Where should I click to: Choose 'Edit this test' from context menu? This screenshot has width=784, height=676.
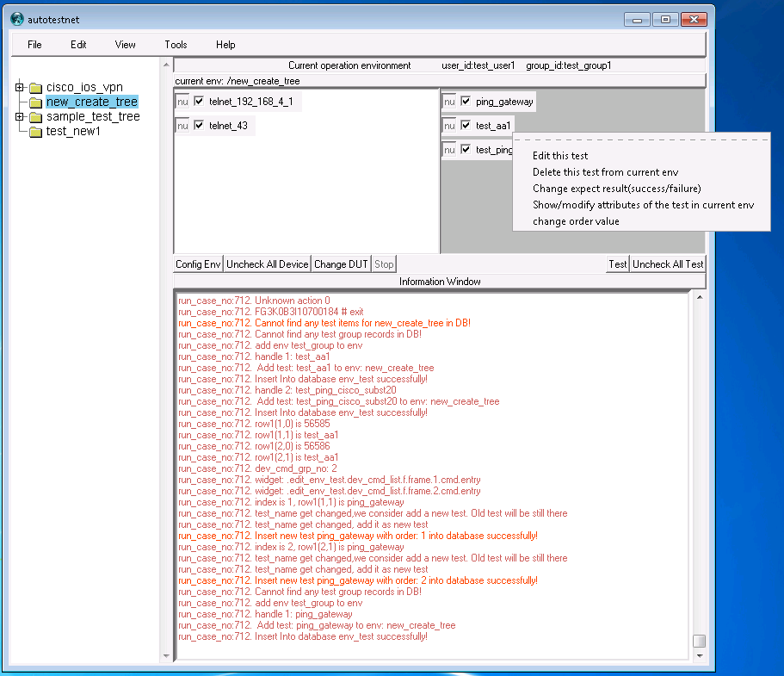(560, 156)
